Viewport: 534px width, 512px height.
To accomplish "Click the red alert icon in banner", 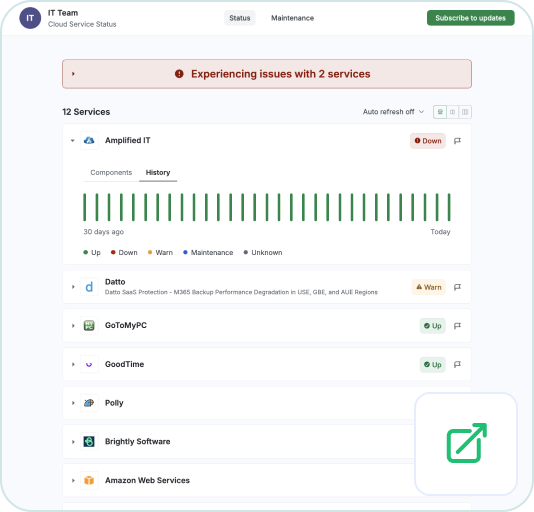I will (179, 74).
